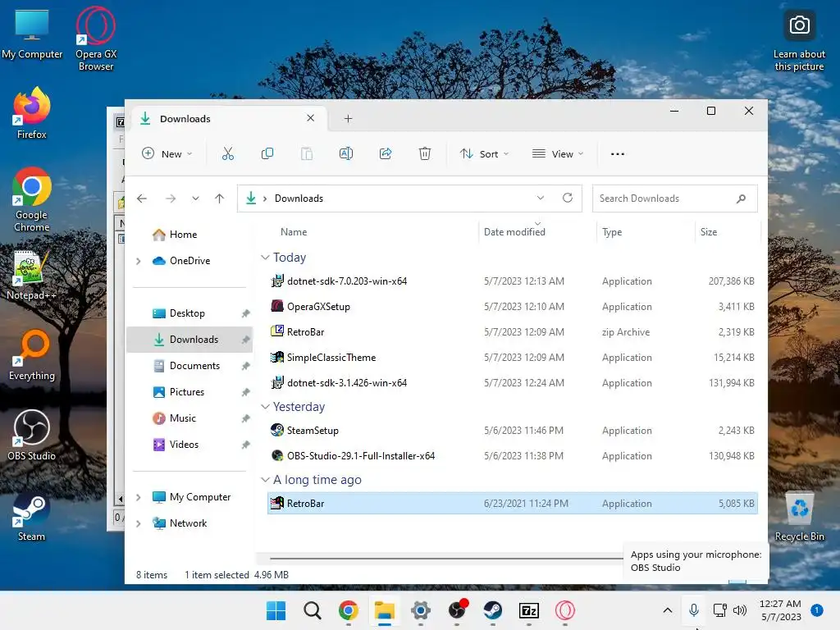Select Pictures in navigation pane
Screen dimensions: 840x630
click(189, 392)
